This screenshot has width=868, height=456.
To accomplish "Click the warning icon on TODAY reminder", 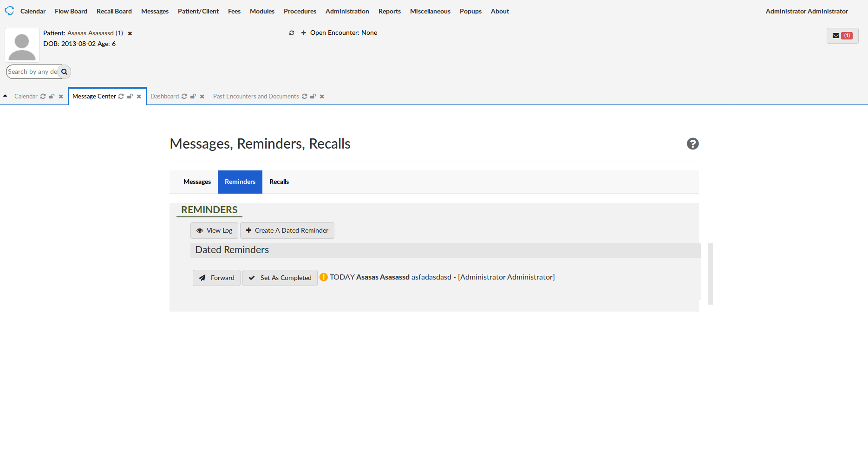I will (x=324, y=277).
